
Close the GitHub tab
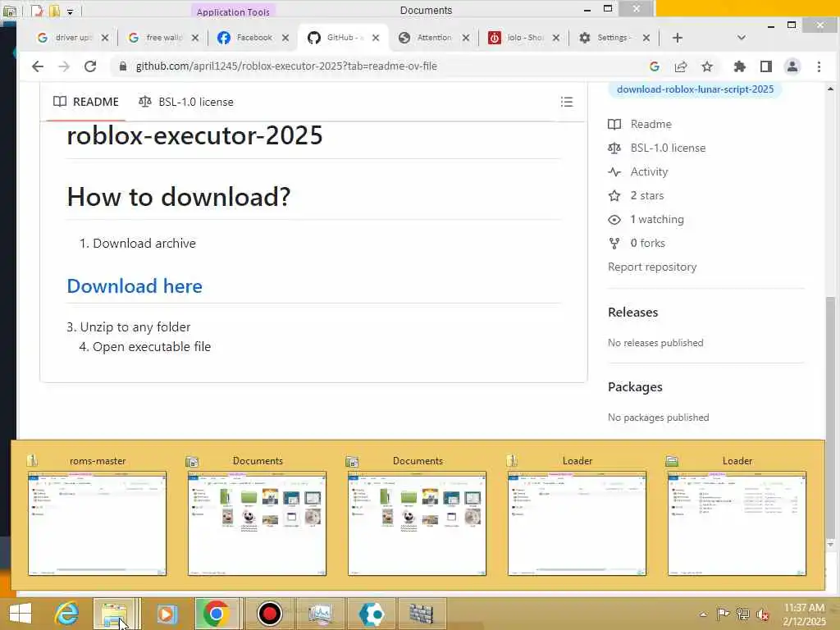point(376,38)
